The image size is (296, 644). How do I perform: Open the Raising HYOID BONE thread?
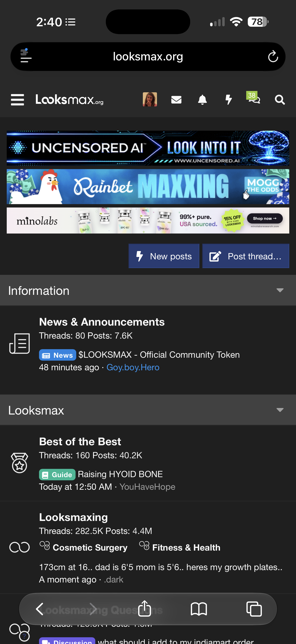pos(120,474)
